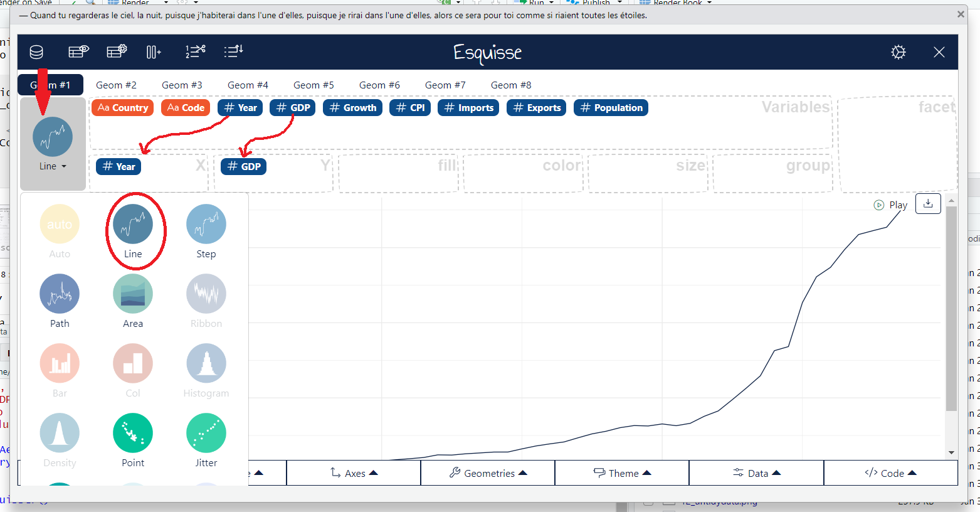This screenshot has width=980, height=512.
Task: Switch to the Geom #2 tab
Action: 116,85
